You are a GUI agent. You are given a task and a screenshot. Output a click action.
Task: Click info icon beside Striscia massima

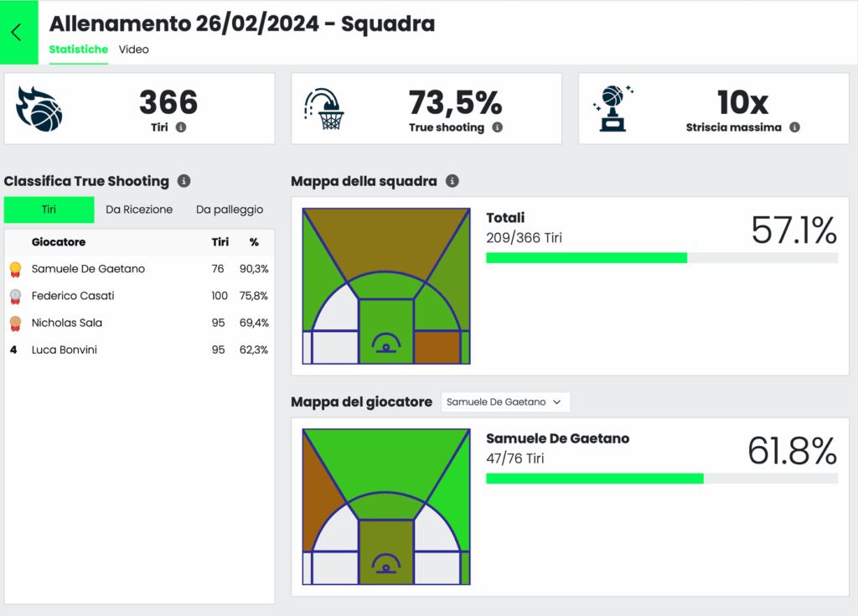[794, 127]
